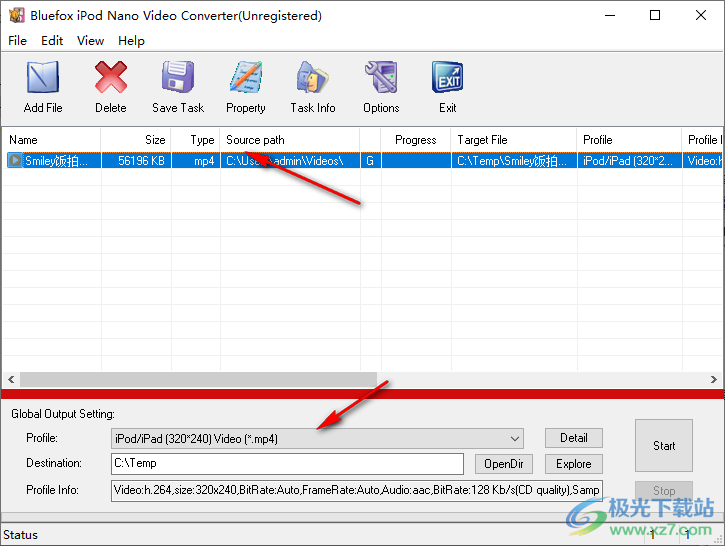Click the mp4 type cell
The height and width of the screenshot is (546, 725).
coord(196,161)
